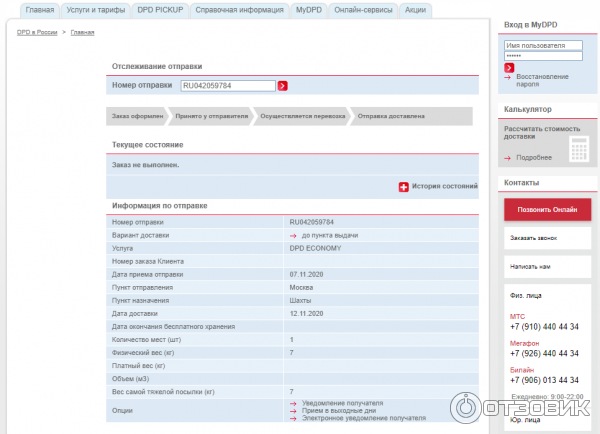600x434 pixels.
Task: Open the DPD PICKUP tab
Action: 160,10
